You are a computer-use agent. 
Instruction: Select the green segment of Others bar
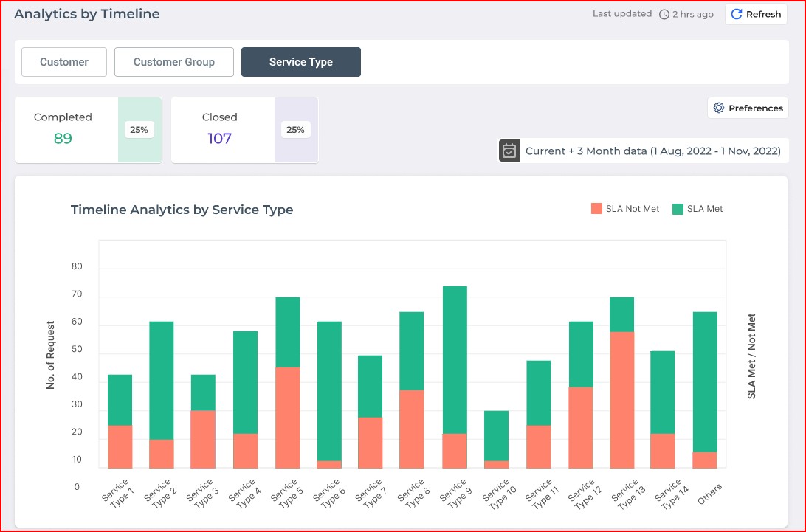pyautogui.click(x=705, y=381)
